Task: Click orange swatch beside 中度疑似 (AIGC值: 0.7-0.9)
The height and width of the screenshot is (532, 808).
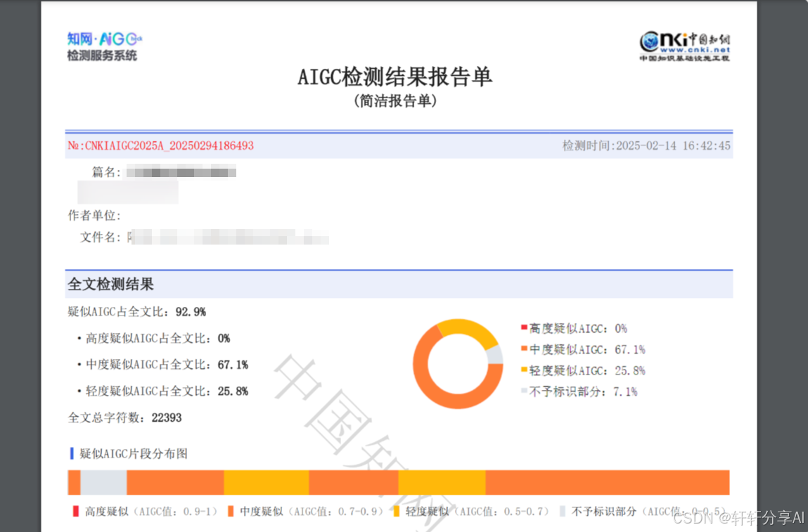Action: coord(231,512)
